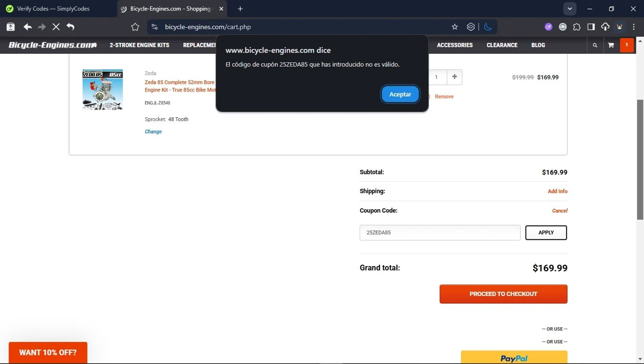Click the layered stack icon in the address bar
The width and height of the screenshot is (644, 364).
[471, 27]
